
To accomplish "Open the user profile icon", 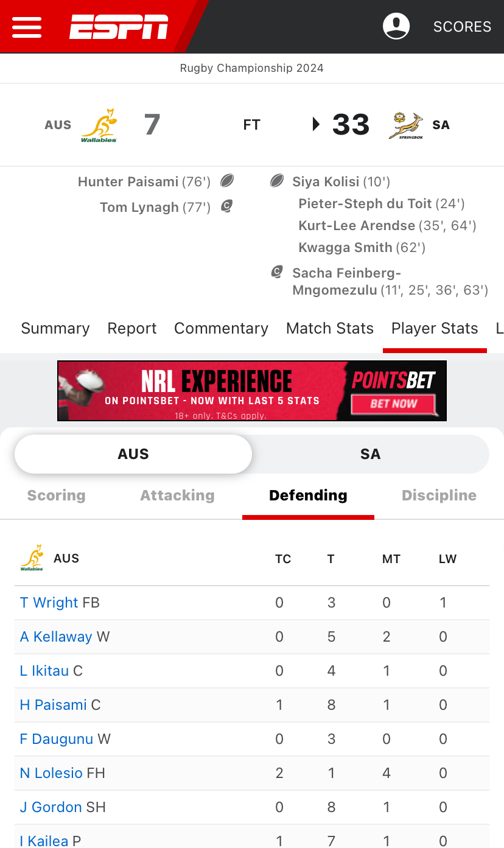I will click(x=396, y=26).
